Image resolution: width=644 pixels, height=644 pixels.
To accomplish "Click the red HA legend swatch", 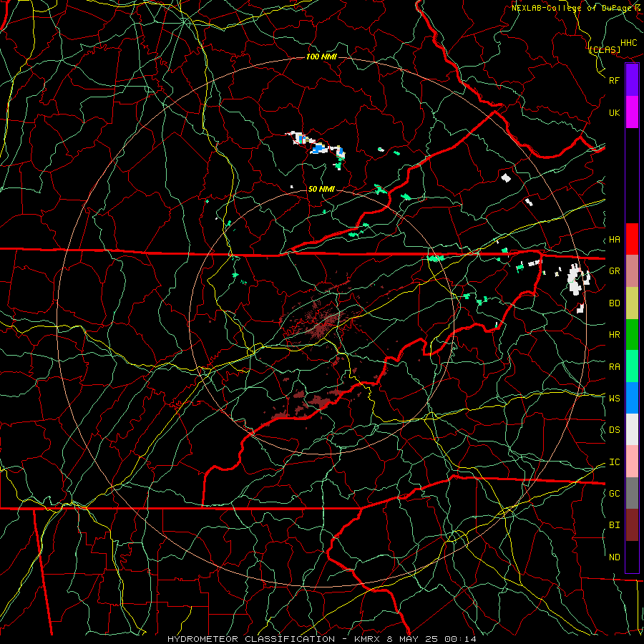I will (x=632, y=239).
